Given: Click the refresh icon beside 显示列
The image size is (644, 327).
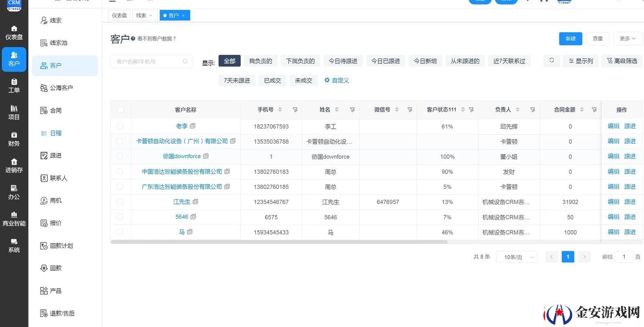Looking at the screenshot, I should click(x=552, y=60).
